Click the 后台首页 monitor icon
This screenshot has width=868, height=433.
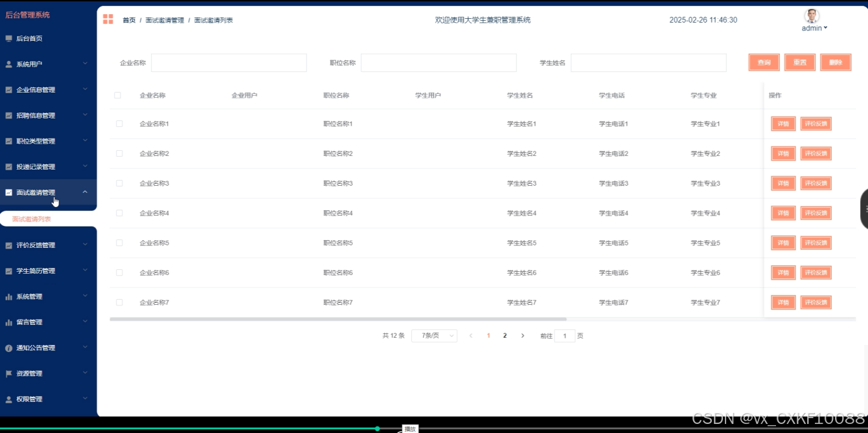[x=8, y=38]
